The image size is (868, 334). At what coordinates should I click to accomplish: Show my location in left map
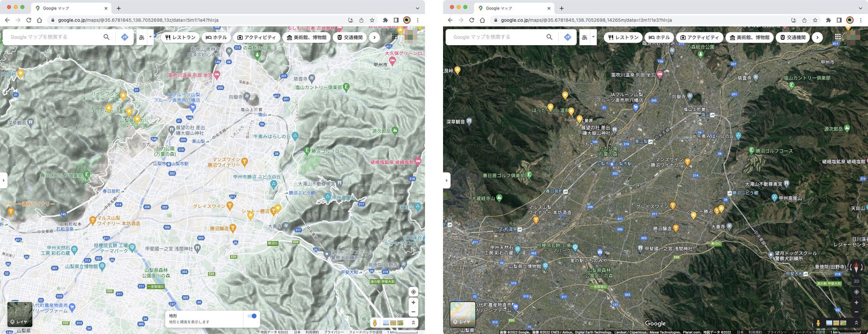[413, 292]
